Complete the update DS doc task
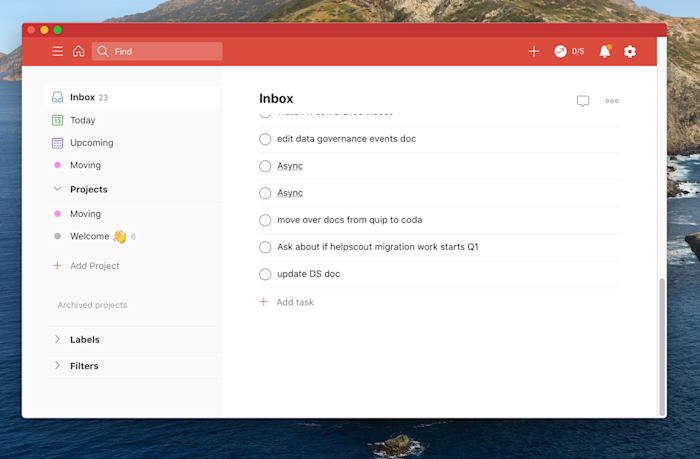The height and width of the screenshot is (459, 700). 265,274
